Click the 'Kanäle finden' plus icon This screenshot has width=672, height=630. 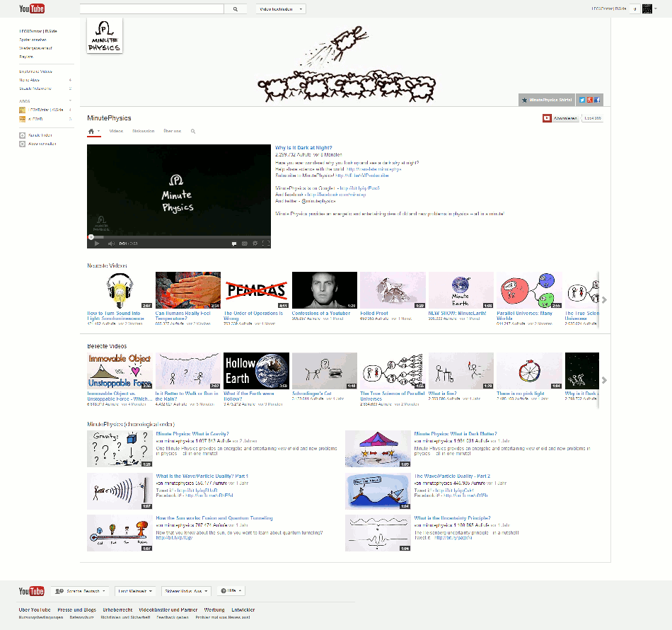pyautogui.click(x=23, y=135)
